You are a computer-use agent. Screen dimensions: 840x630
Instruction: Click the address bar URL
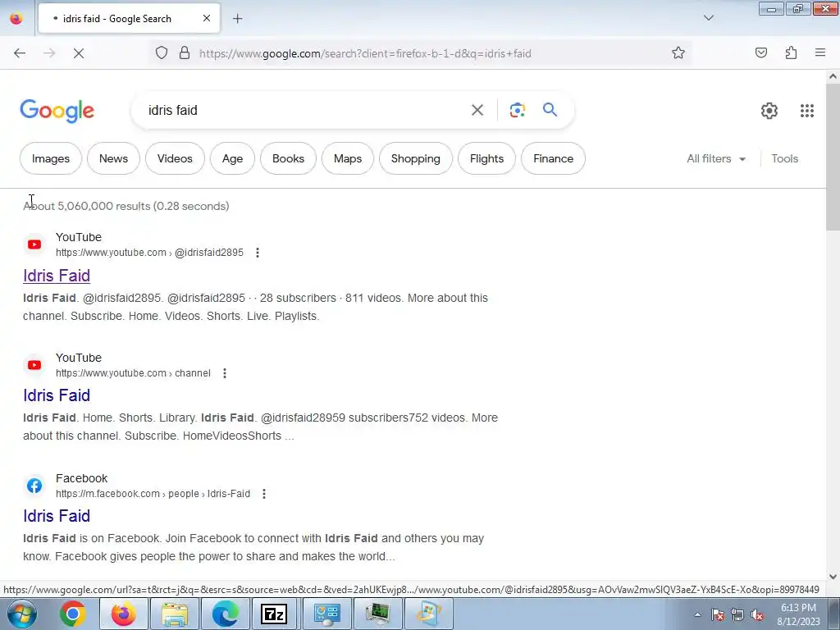pyautogui.click(x=365, y=53)
